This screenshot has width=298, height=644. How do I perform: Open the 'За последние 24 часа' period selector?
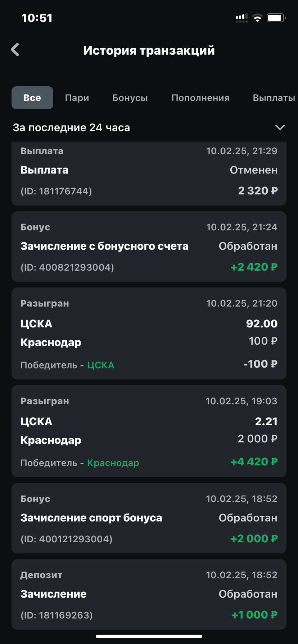(x=71, y=128)
